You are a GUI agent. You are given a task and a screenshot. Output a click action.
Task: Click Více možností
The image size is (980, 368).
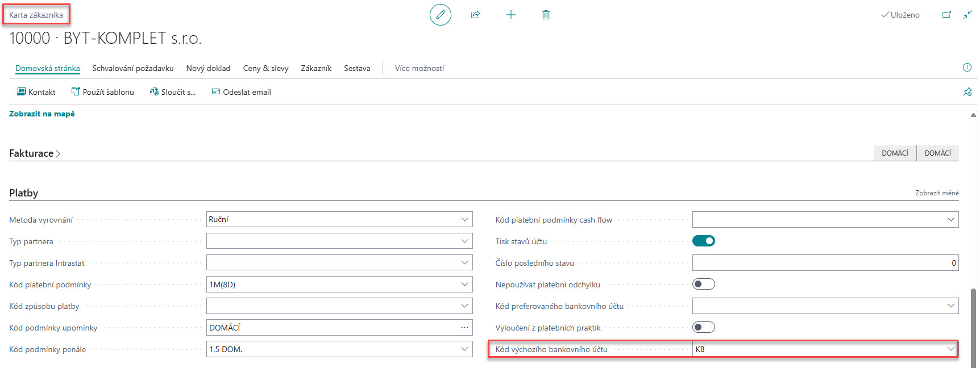pyautogui.click(x=420, y=68)
